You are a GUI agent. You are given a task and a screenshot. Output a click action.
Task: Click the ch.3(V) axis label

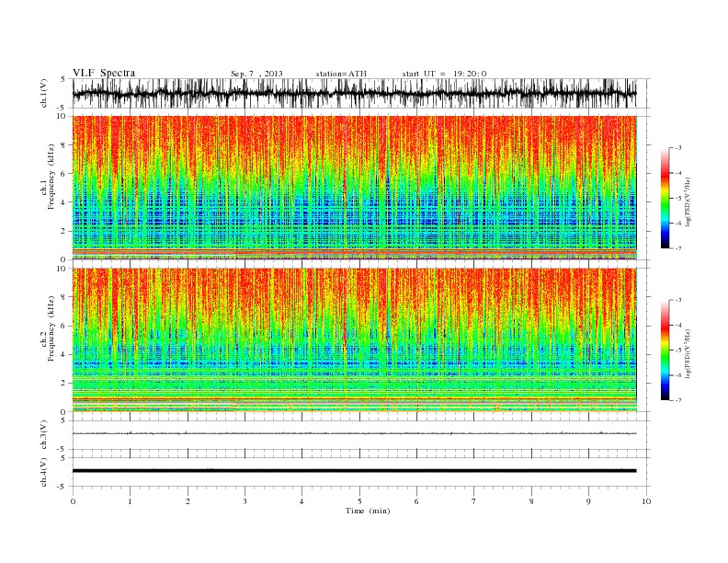pyautogui.click(x=44, y=435)
